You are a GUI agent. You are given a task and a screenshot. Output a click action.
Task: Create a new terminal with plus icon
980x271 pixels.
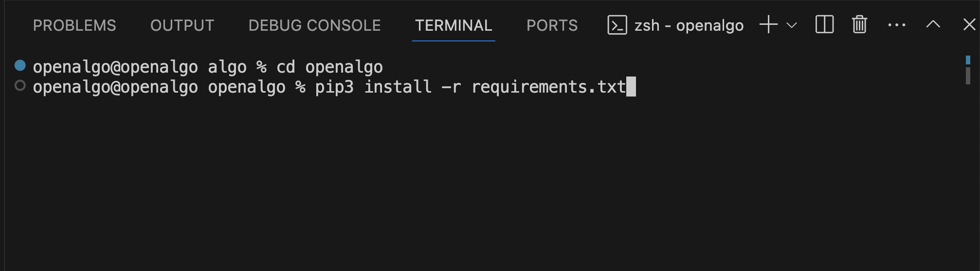tap(768, 24)
